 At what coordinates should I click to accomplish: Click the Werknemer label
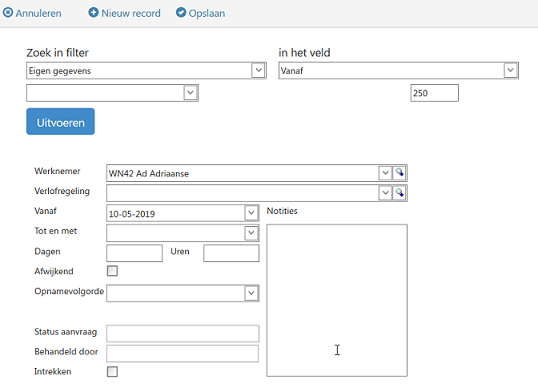click(x=57, y=171)
